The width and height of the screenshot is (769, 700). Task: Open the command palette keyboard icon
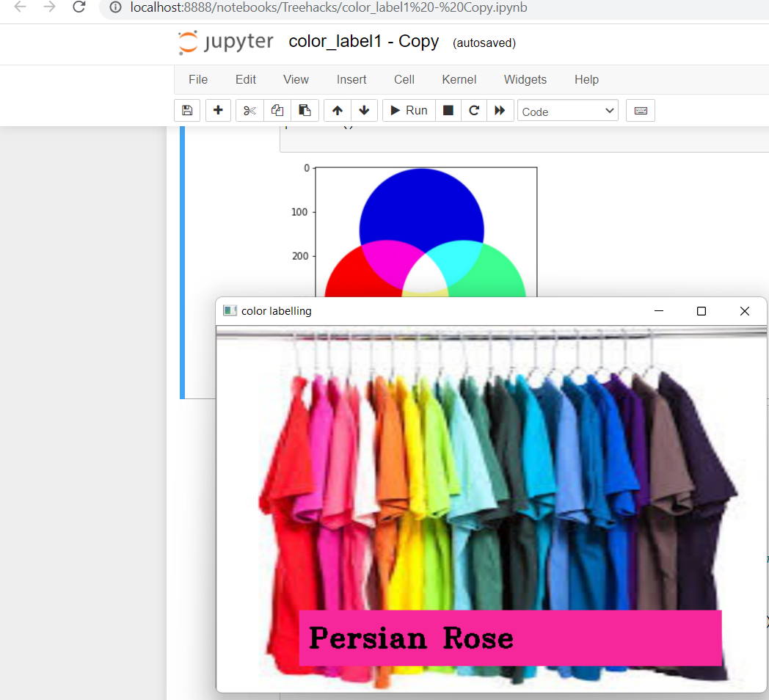click(x=641, y=110)
